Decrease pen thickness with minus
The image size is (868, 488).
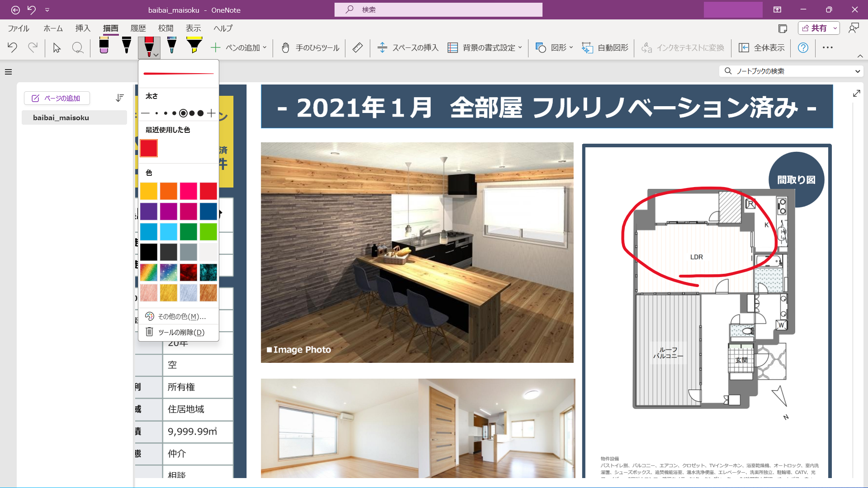pyautogui.click(x=145, y=113)
